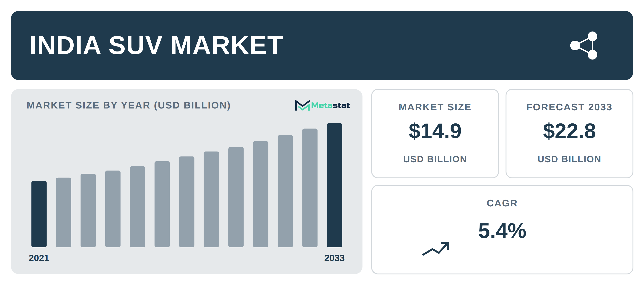Image resolution: width=644 pixels, height=285 pixels.
Task: Click the $22.8 forecast value
Action: click(x=569, y=131)
